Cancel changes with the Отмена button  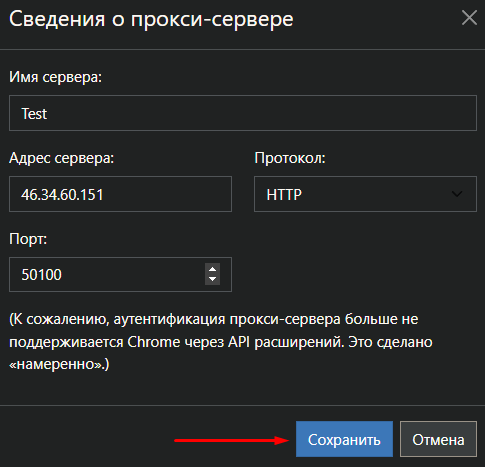coord(438,439)
